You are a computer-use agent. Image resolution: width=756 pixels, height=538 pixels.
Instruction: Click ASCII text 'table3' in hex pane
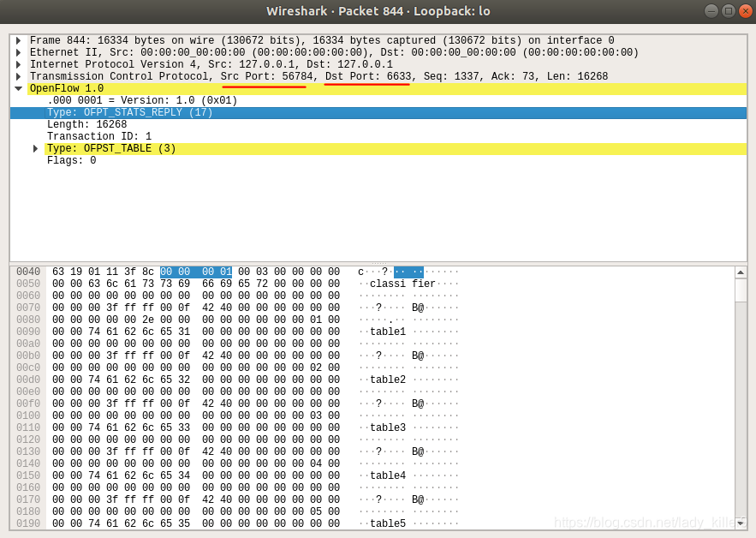tap(388, 427)
